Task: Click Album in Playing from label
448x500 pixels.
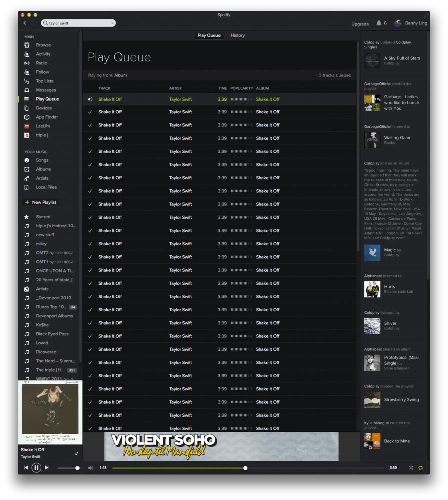Action: point(121,75)
